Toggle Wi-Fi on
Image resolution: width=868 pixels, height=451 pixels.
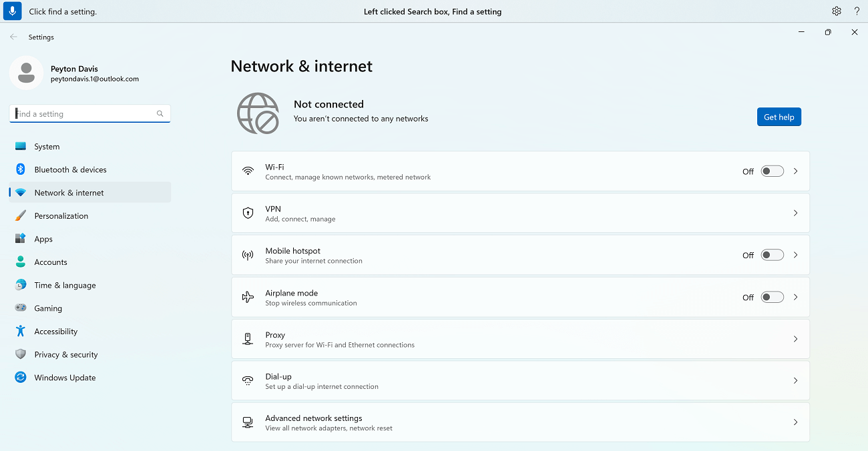click(x=772, y=171)
